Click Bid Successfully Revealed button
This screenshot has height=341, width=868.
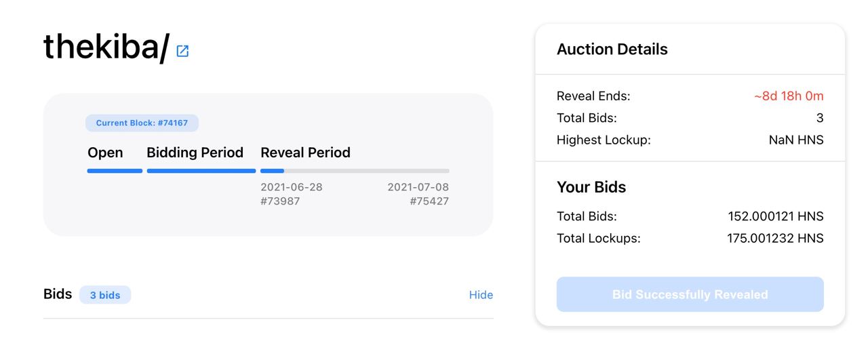click(x=690, y=294)
